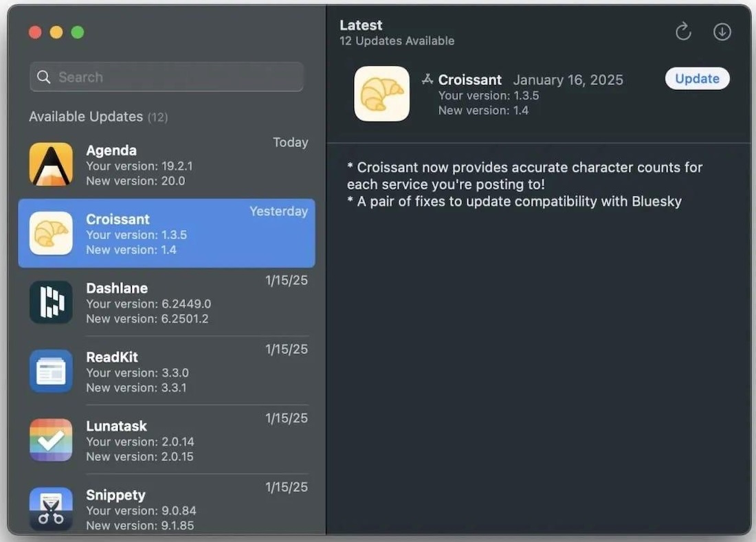Click the Lunatask app icon
The height and width of the screenshot is (542, 756).
point(51,440)
